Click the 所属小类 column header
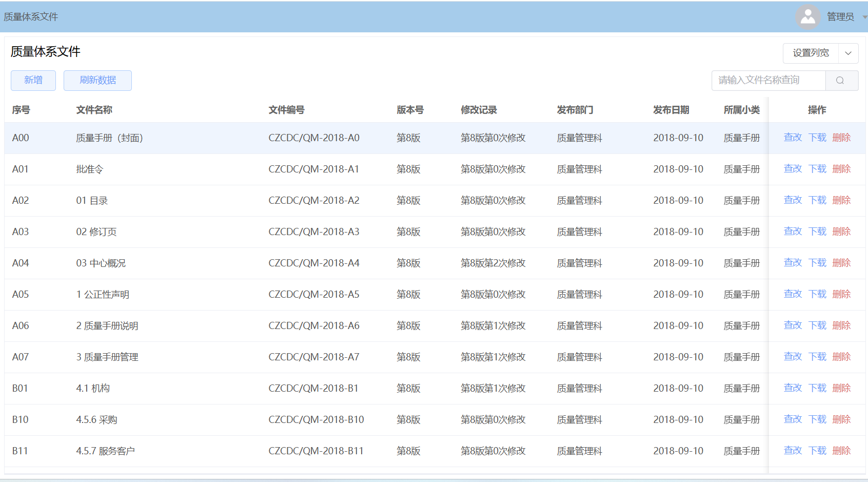 (x=742, y=110)
